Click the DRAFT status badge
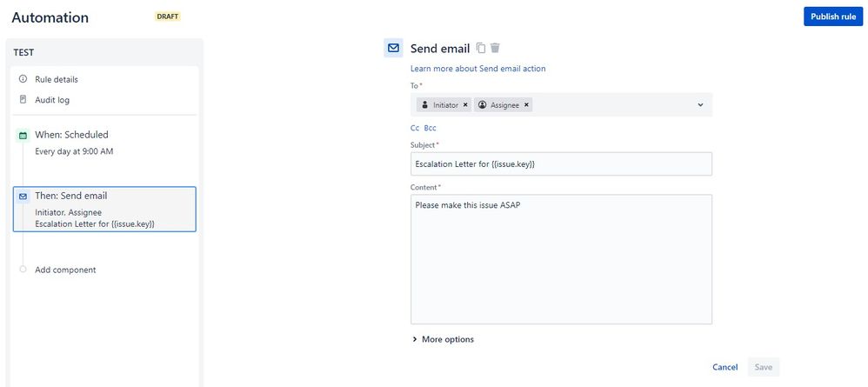 pos(168,17)
